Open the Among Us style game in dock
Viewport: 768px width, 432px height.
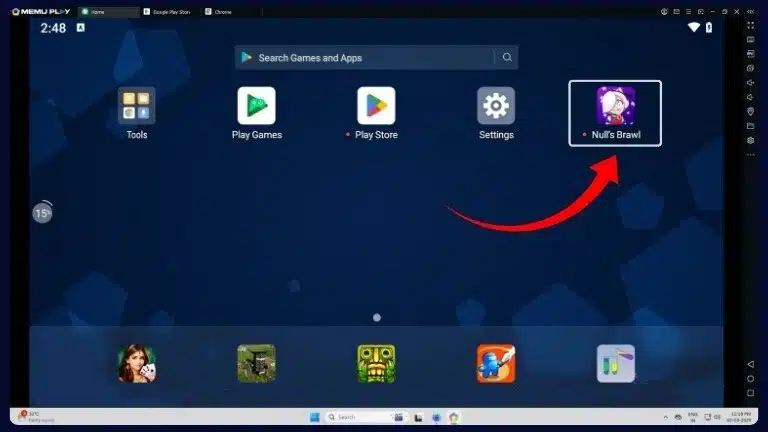point(496,363)
